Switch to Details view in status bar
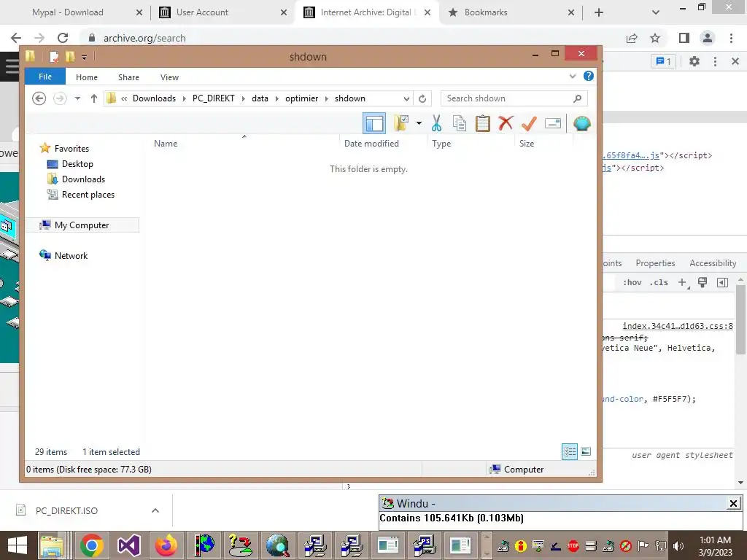The height and width of the screenshot is (560, 747). click(570, 451)
